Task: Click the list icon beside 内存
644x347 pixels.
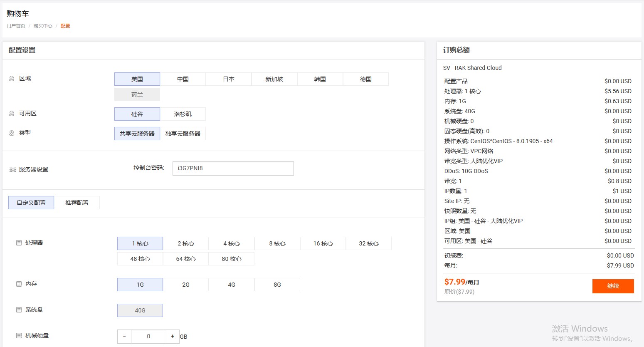Action: pos(19,284)
